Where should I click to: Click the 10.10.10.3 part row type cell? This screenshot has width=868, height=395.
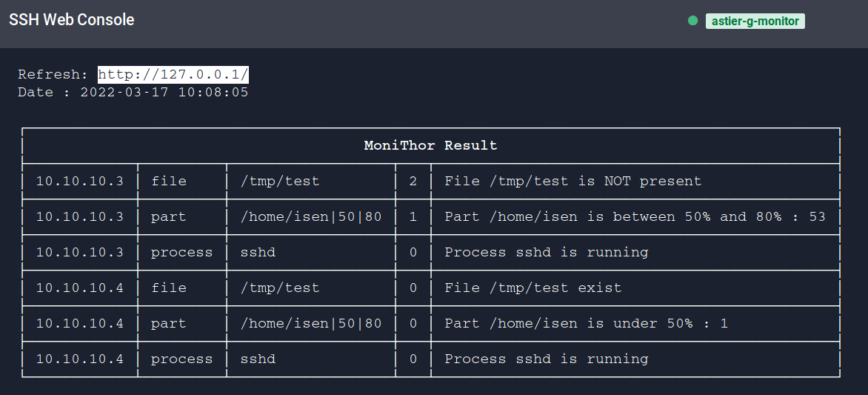coord(169,216)
